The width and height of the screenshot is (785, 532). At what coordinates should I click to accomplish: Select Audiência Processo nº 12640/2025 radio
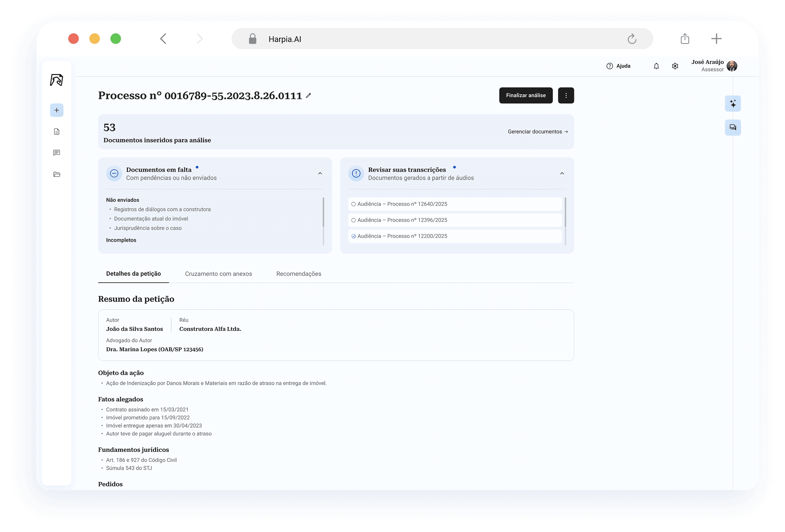point(354,204)
